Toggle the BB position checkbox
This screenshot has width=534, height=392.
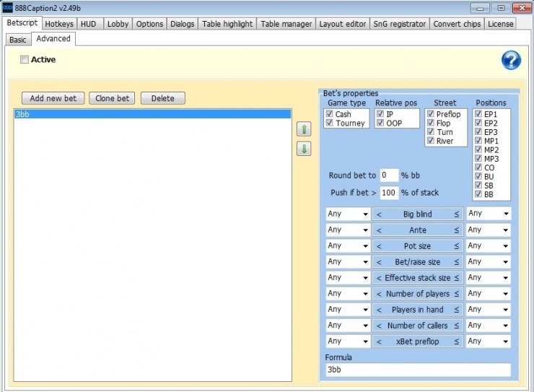coord(478,193)
